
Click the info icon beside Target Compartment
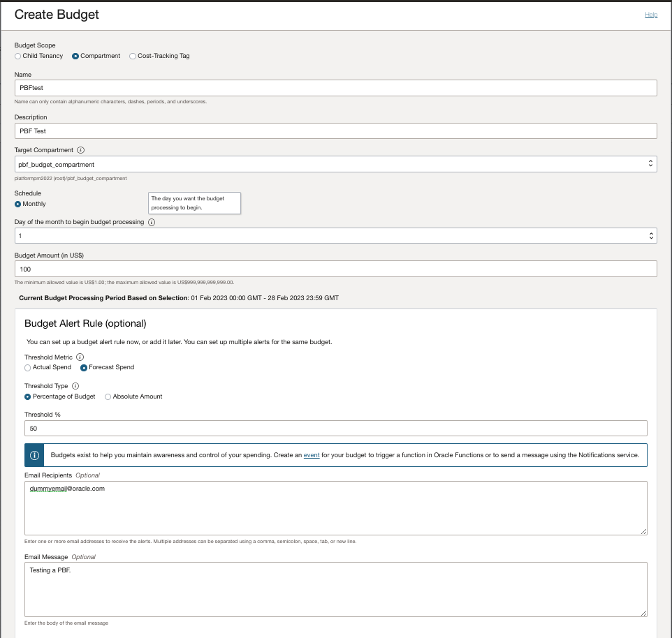(x=79, y=150)
